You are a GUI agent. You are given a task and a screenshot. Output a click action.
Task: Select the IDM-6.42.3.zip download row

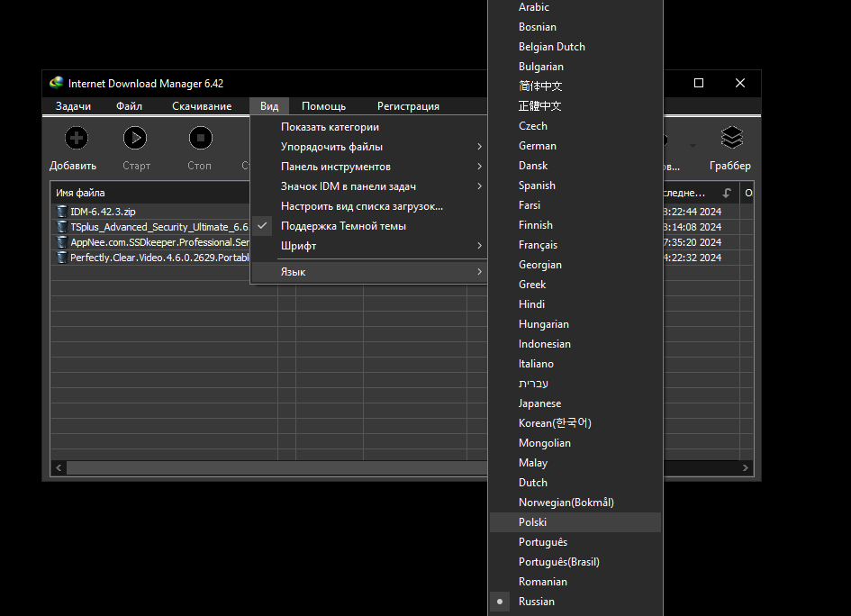tap(150, 211)
